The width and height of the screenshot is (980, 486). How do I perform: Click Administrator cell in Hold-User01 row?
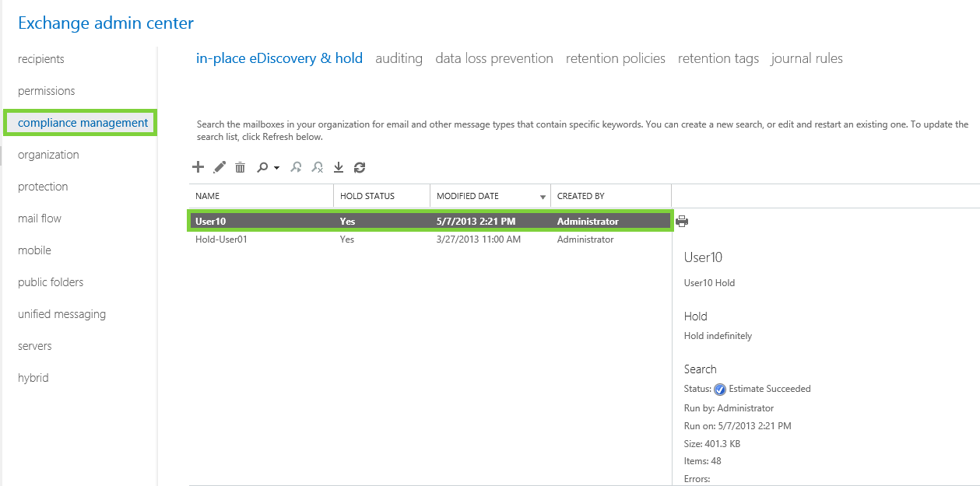[585, 240]
